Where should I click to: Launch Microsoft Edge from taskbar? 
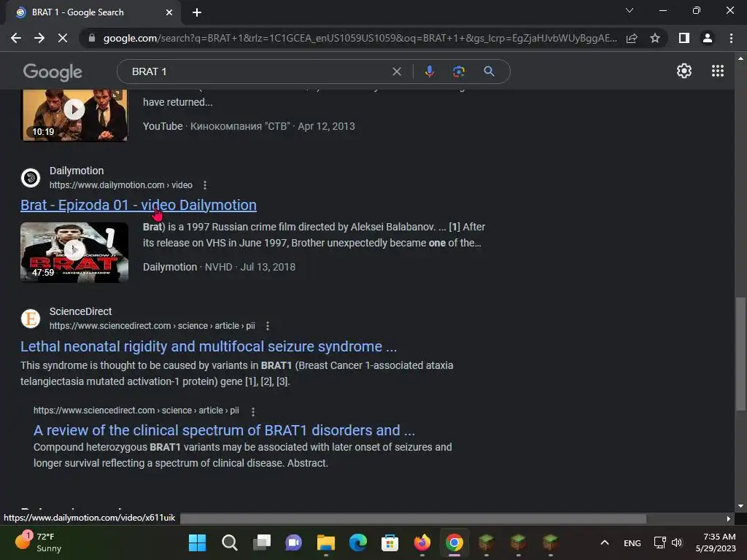click(x=357, y=542)
